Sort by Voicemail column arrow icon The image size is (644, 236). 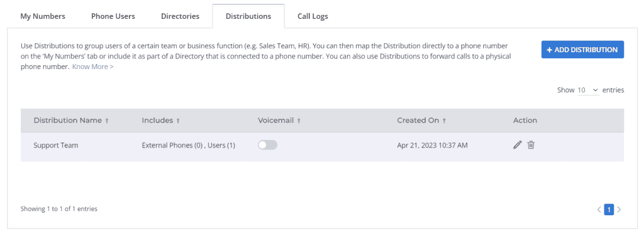tap(299, 121)
